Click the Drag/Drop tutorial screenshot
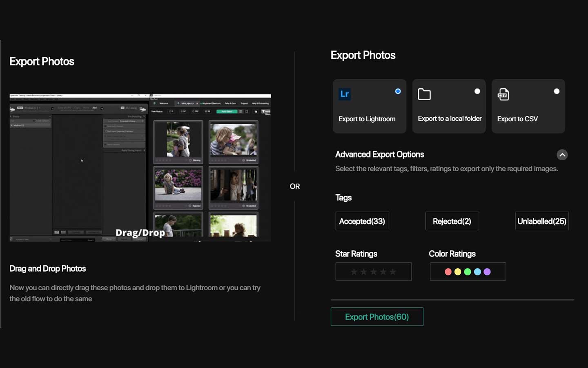The height and width of the screenshot is (368, 588). [x=140, y=167]
